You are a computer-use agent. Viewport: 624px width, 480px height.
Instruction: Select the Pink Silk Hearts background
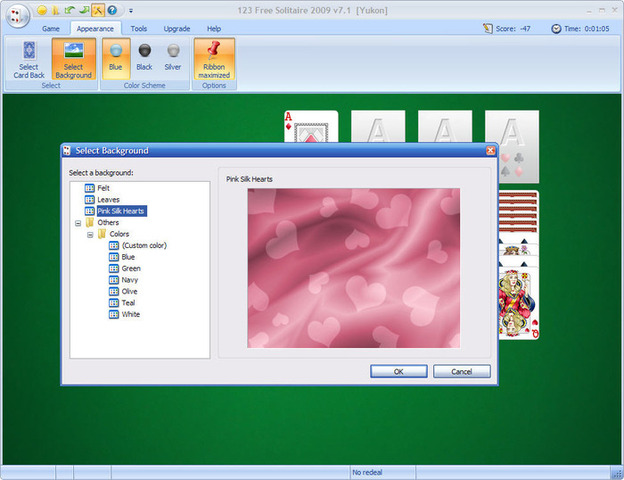coord(121,211)
